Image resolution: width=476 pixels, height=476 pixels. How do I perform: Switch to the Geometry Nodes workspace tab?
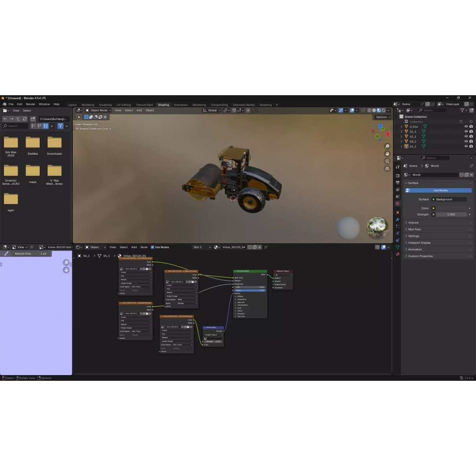244,105
